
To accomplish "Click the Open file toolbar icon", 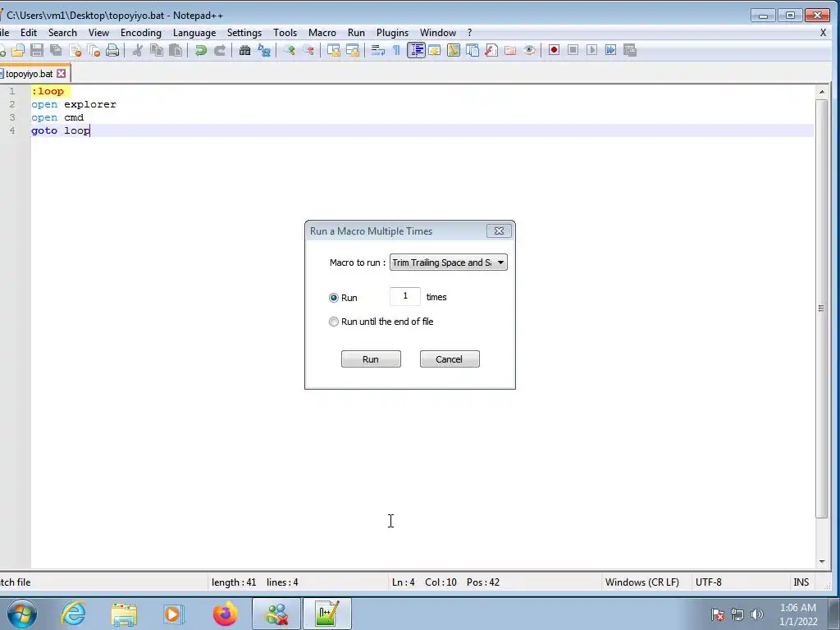I will 18,50.
